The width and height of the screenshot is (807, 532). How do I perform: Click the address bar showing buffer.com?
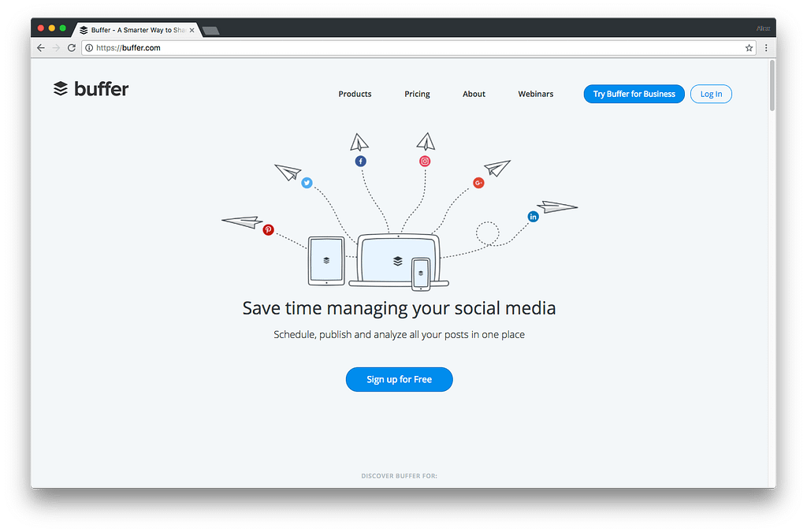[418, 48]
